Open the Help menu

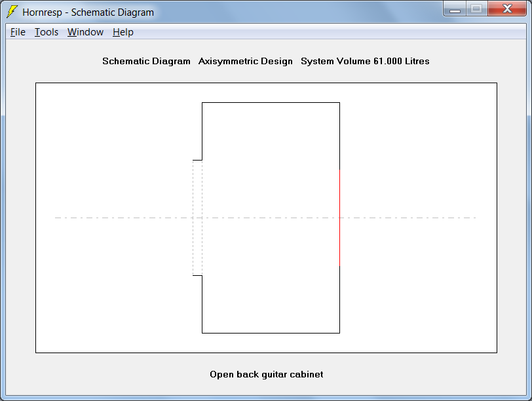[123, 32]
